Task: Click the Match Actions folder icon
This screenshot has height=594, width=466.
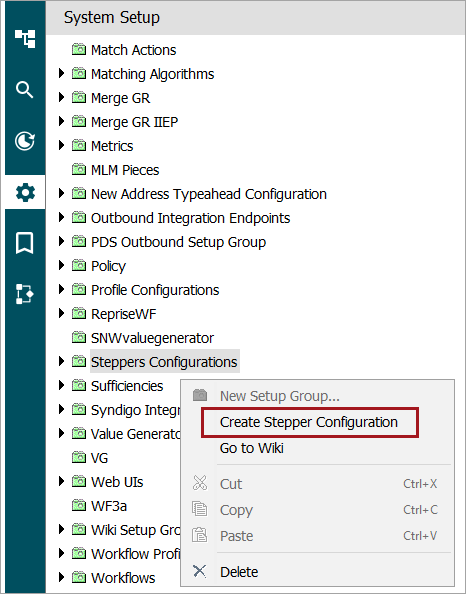Action: (79, 49)
